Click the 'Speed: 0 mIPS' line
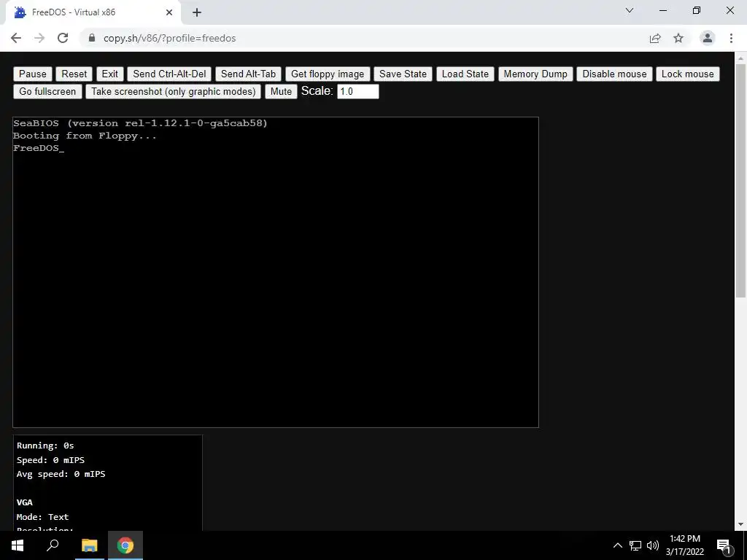This screenshot has height=560, width=747. click(50, 460)
